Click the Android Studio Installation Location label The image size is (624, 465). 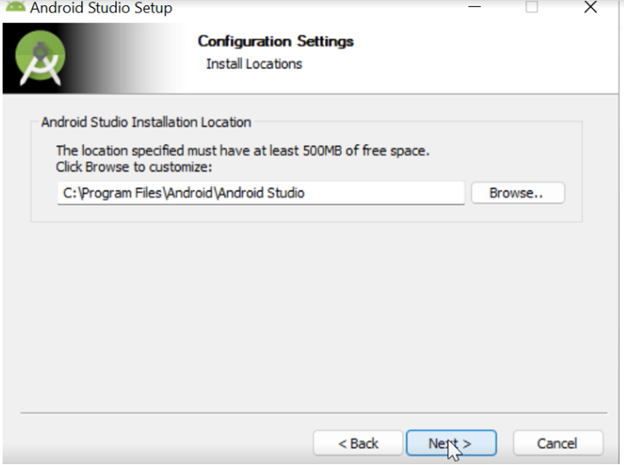[x=146, y=122]
